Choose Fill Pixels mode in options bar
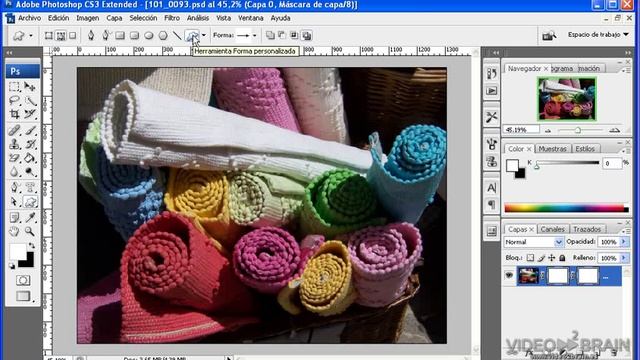Screen dimensions: 640x360 point(72,36)
